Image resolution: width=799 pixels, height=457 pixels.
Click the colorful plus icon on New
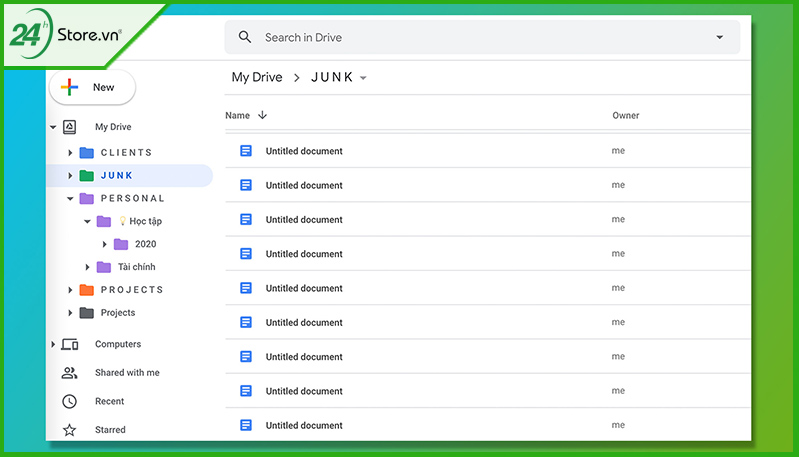69,87
